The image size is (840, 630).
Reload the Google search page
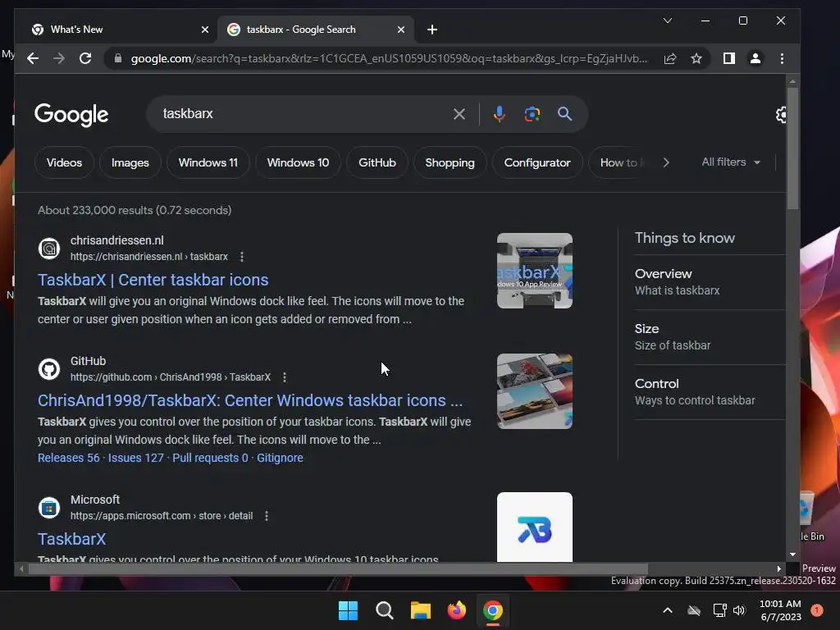click(x=85, y=58)
